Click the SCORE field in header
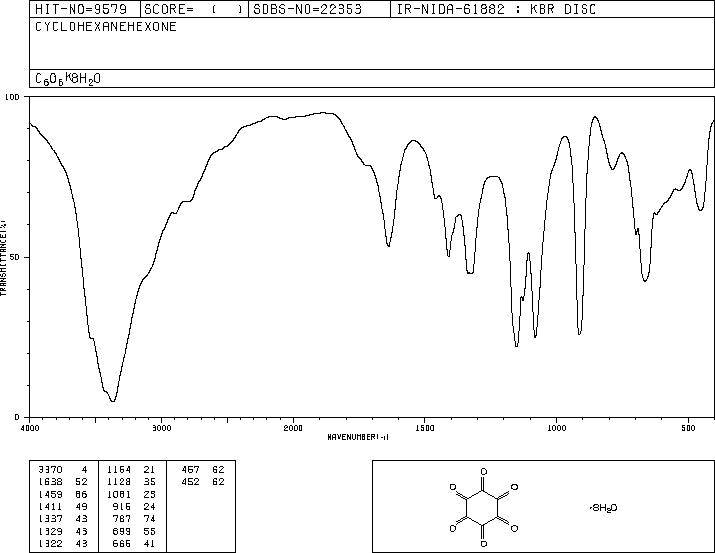The height and width of the screenshot is (553, 715). pos(193,9)
